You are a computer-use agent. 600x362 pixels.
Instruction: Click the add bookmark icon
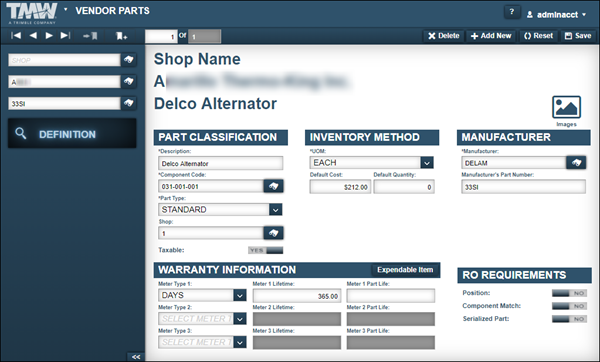coord(122,36)
